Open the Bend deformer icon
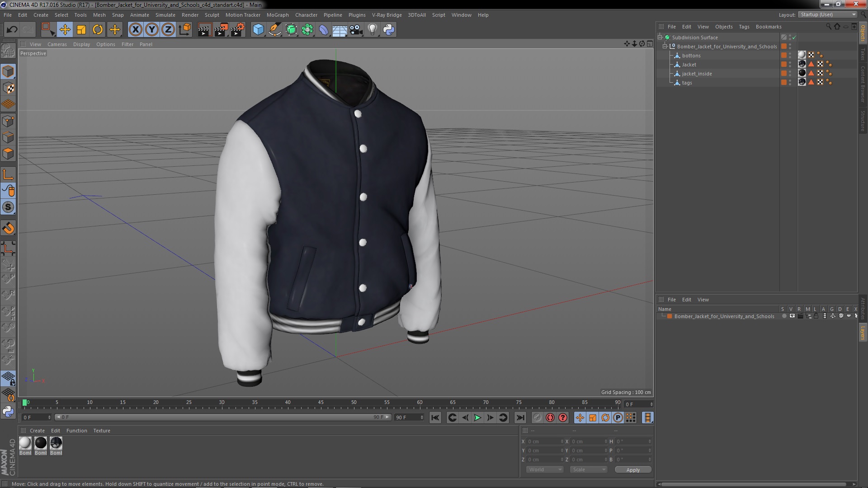This screenshot has height=488, width=868. tap(324, 30)
